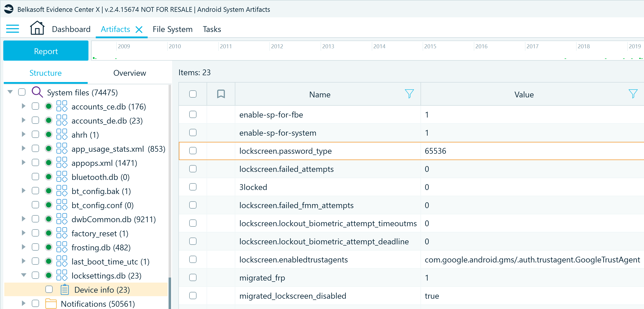The image size is (644, 309).
Task: Expand the ahrh node
Action: tap(24, 134)
